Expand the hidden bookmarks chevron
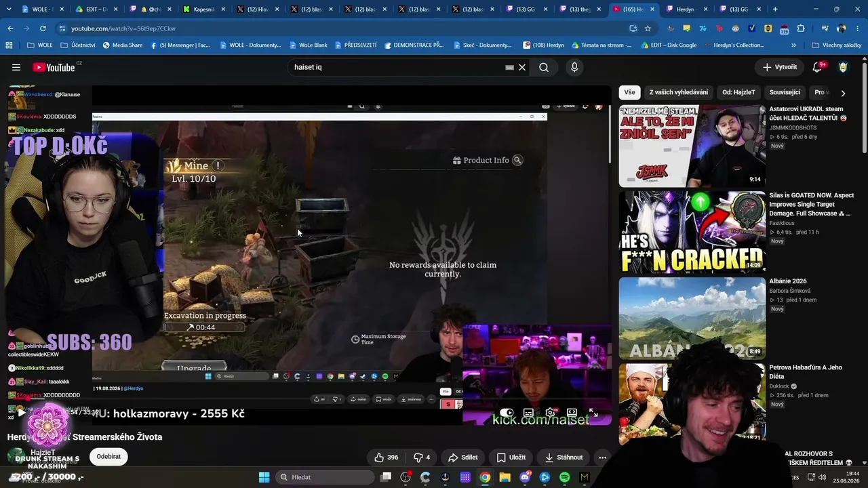The height and width of the screenshot is (488, 868). point(794,45)
